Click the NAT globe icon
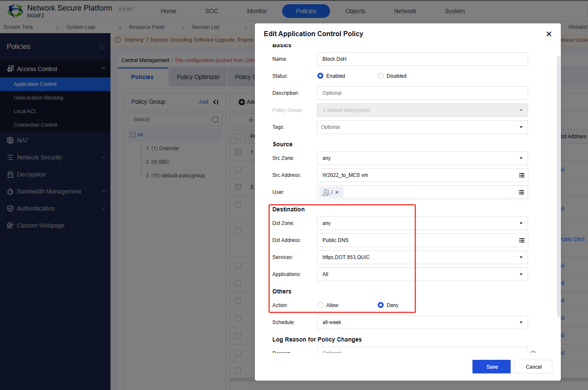588x390 pixels. pyautogui.click(x=10, y=140)
